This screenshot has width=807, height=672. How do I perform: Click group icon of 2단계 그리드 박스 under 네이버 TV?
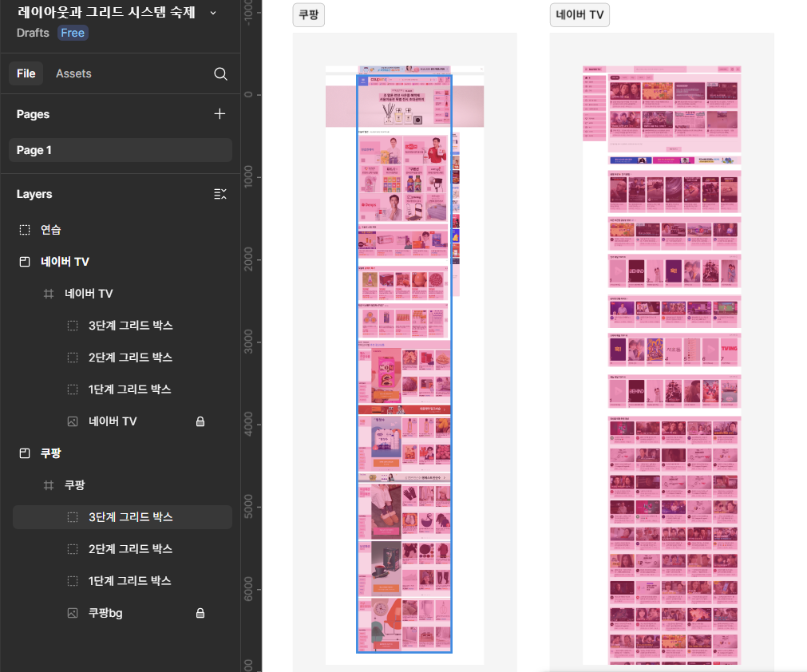pyautogui.click(x=73, y=358)
